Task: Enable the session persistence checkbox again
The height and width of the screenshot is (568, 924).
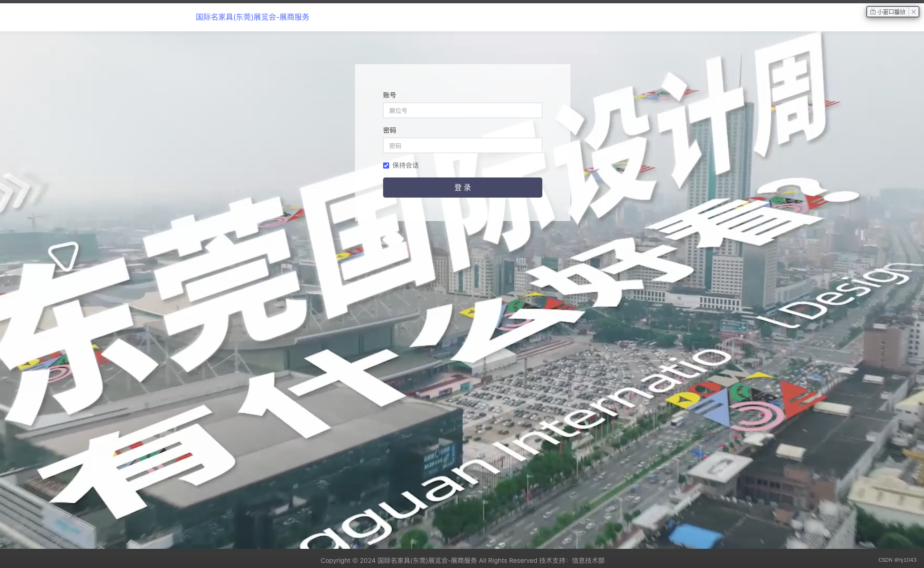Action: 386,165
